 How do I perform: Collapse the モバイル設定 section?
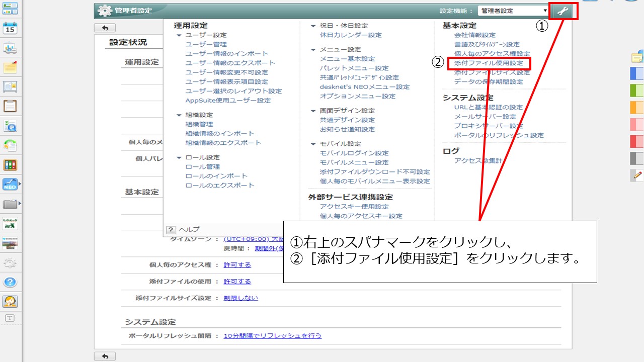point(313,144)
